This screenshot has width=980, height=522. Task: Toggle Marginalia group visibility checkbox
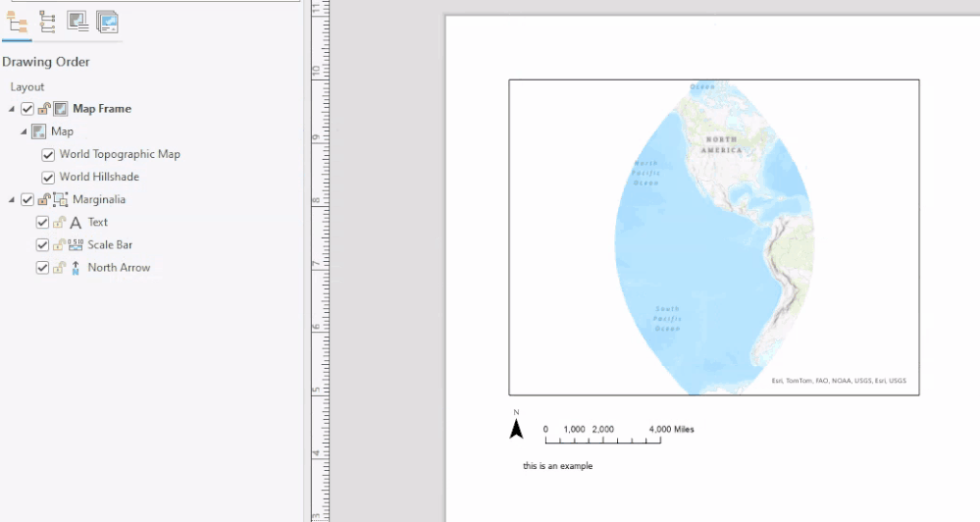27,199
